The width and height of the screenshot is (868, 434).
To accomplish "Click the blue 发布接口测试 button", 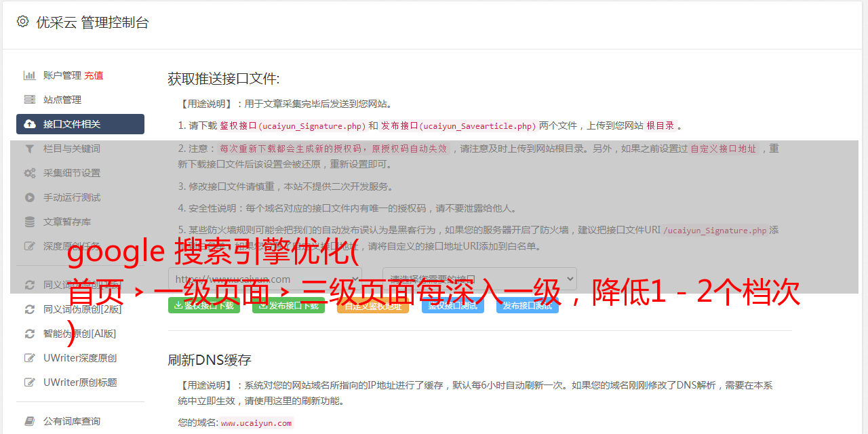I will pos(528,305).
